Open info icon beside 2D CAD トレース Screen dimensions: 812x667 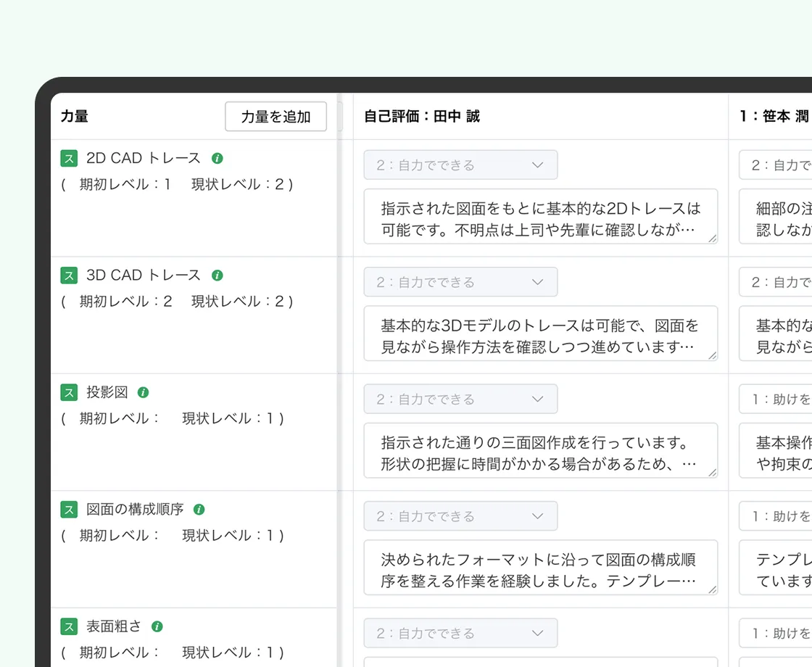[217, 159]
